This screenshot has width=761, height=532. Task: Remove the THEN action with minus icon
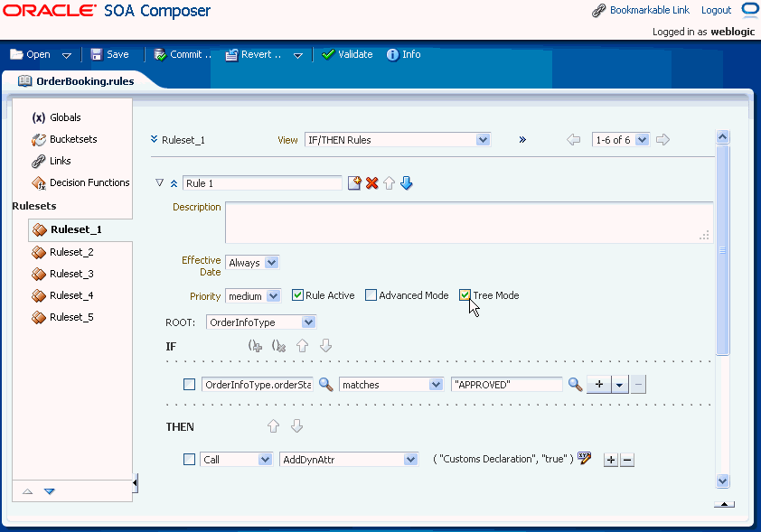point(627,460)
